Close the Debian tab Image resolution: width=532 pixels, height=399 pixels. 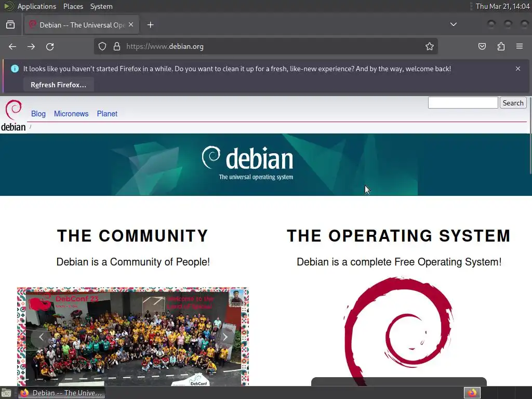(131, 25)
